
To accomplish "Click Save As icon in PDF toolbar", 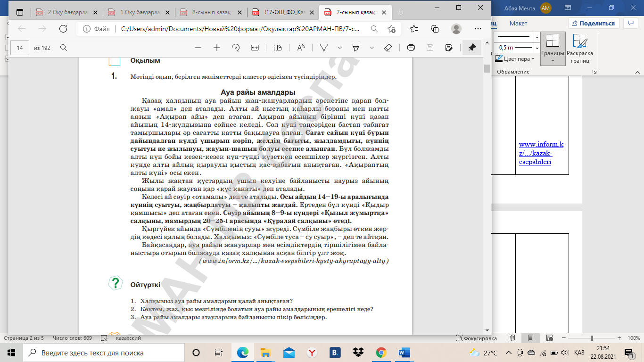I will [x=449, y=48].
